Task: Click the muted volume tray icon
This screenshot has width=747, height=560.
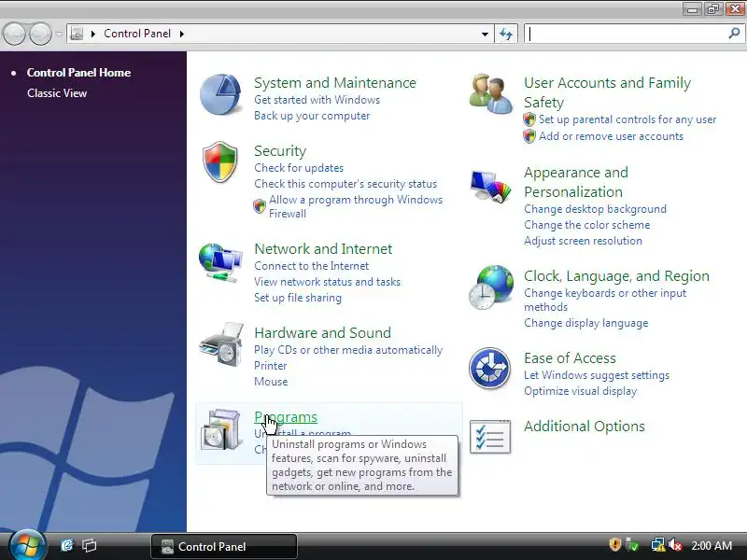Action: [675, 545]
